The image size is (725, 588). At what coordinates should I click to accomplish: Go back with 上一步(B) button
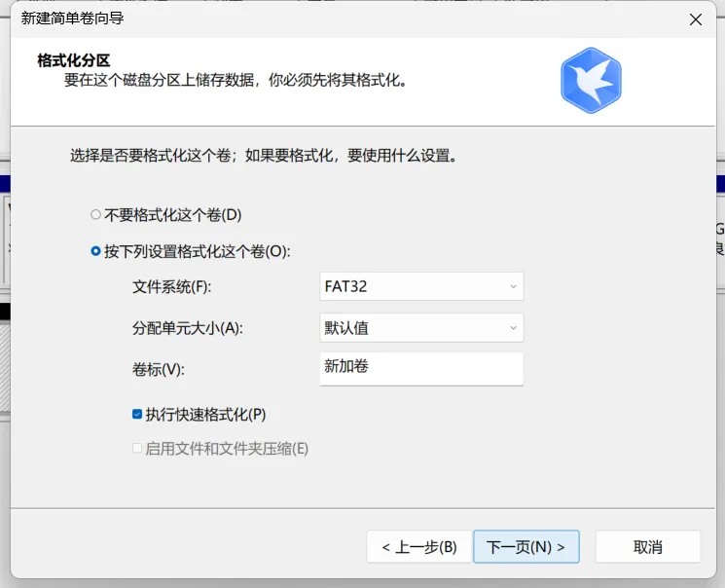coord(418,547)
